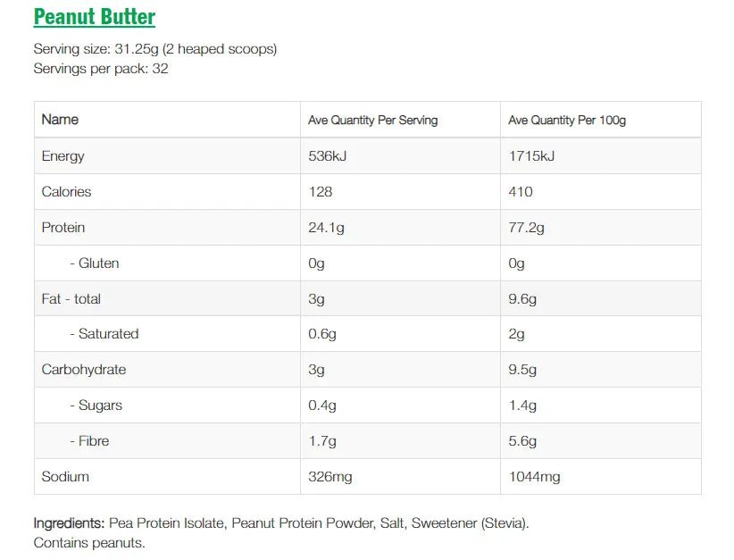Click the 128 calories value
The height and width of the screenshot is (560, 734).
click(320, 192)
